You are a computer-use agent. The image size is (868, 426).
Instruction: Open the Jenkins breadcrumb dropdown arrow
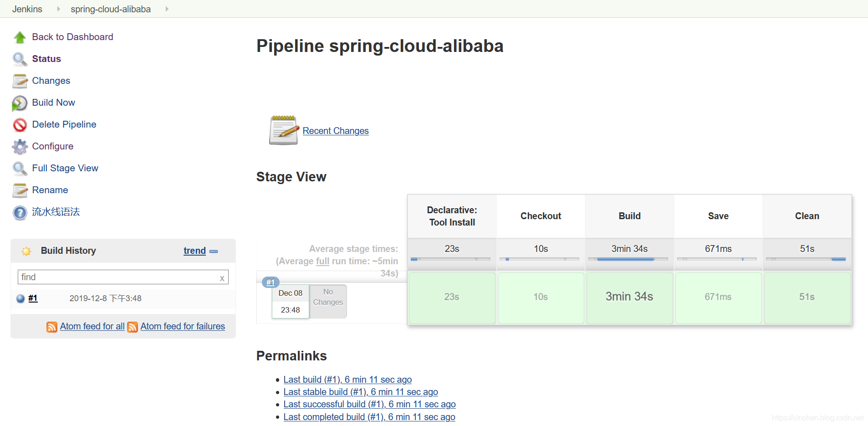tap(58, 9)
